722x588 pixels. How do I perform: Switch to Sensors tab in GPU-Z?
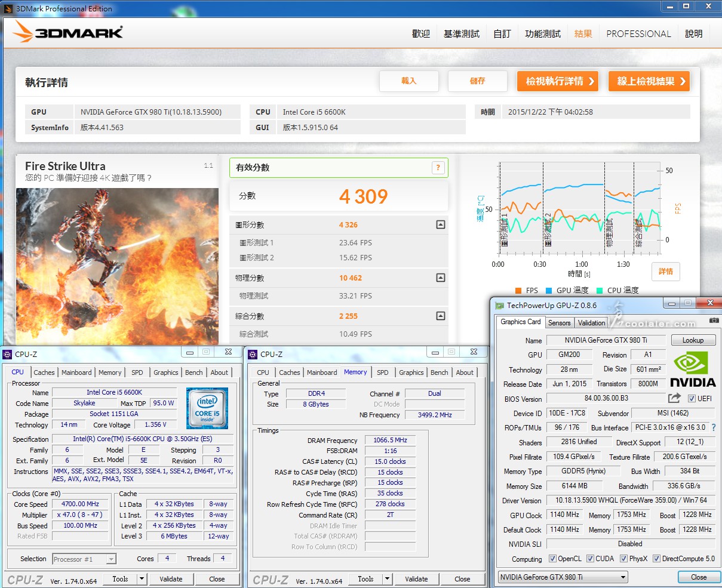pos(560,323)
